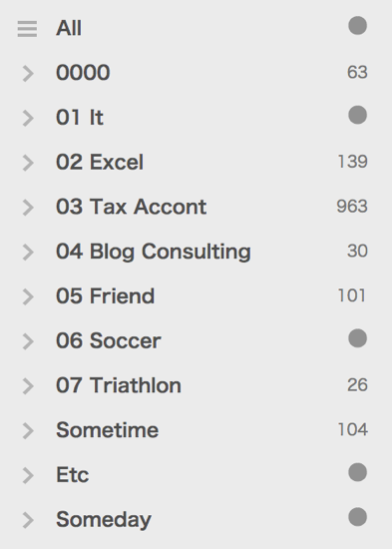The image size is (392, 549).
Task: Expand the 02 Excel chevron
Action: (x=28, y=163)
